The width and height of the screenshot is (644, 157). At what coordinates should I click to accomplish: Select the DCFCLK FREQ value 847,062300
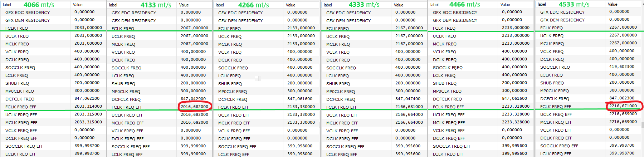622,98
